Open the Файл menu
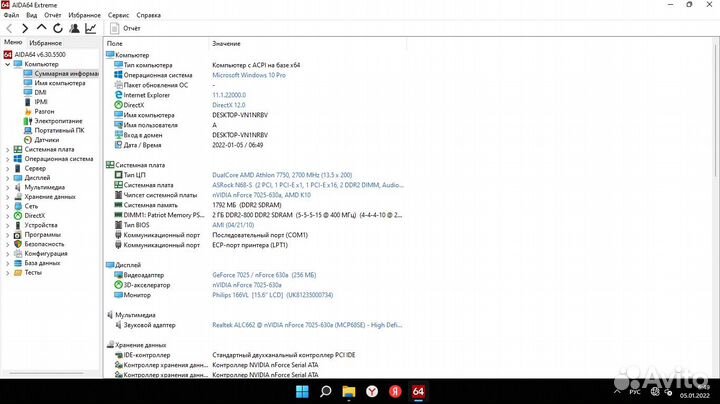720x404 pixels. point(11,15)
